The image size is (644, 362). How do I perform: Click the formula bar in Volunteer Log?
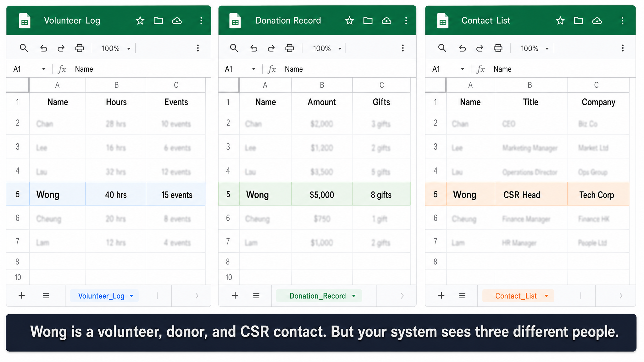[140, 69]
